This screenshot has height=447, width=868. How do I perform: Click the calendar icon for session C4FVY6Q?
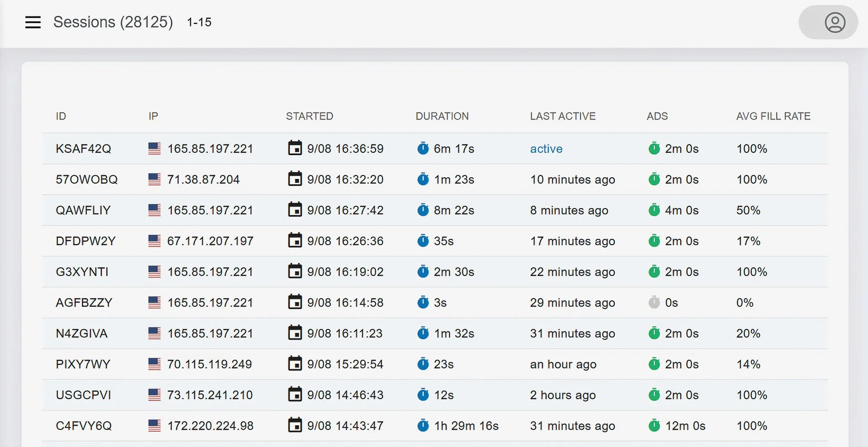click(x=295, y=425)
